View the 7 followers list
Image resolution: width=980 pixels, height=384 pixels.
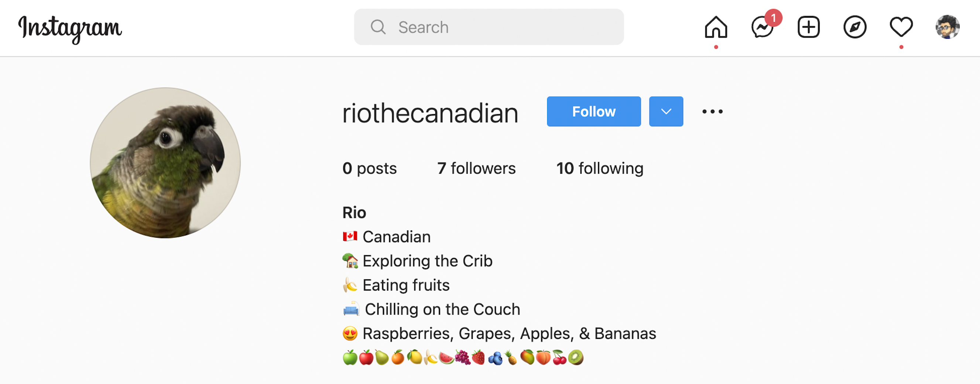[x=476, y=168]
